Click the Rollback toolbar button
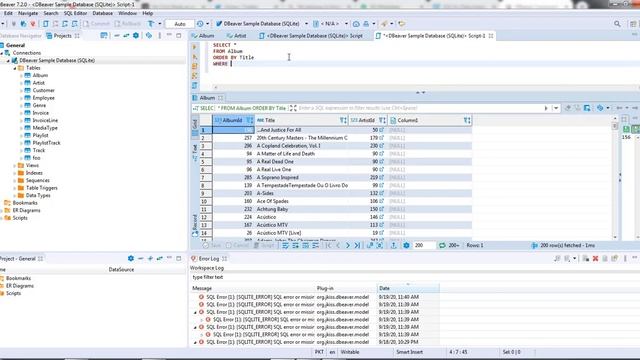 pos(128,24)
